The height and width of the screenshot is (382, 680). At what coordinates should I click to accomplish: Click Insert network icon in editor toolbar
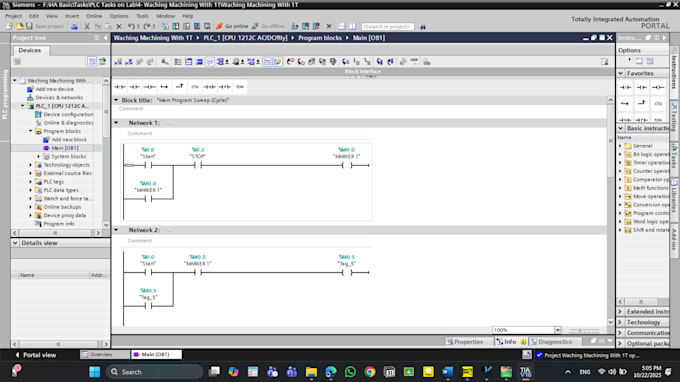tap(118, 62)
